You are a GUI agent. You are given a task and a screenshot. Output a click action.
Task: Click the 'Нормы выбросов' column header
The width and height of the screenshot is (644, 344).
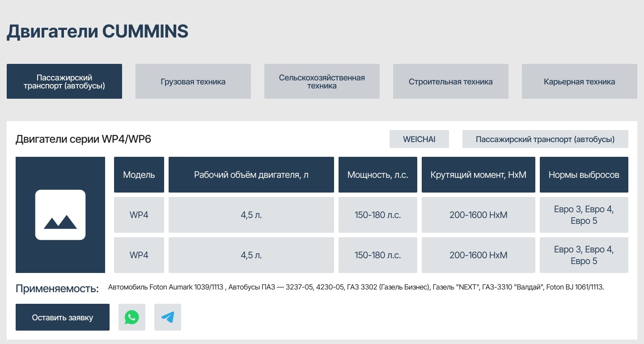tap(584, 175)
